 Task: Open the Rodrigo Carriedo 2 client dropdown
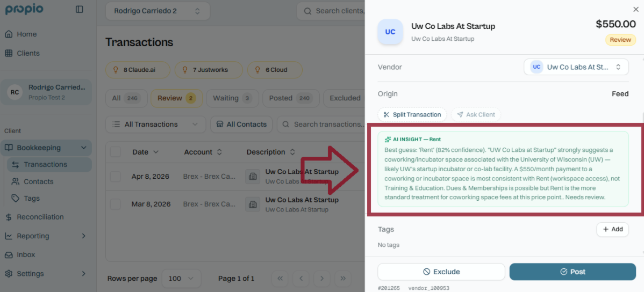[157, 11]
